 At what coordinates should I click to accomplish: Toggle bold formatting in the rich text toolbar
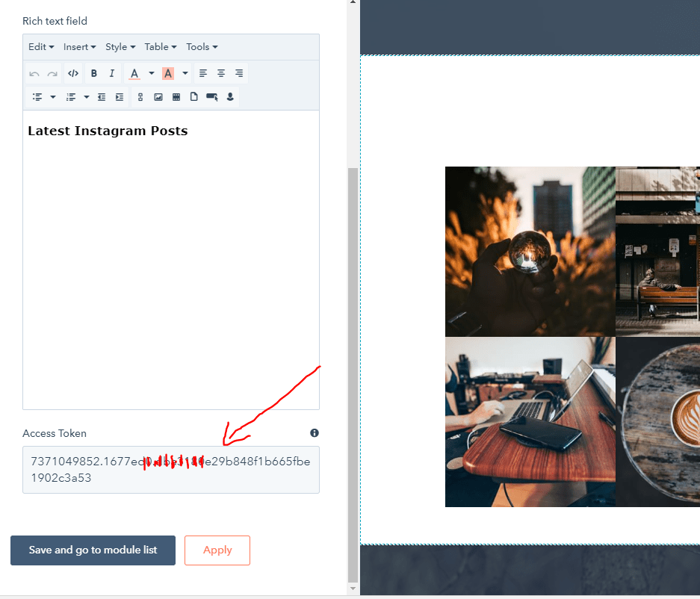click(93, 73)
